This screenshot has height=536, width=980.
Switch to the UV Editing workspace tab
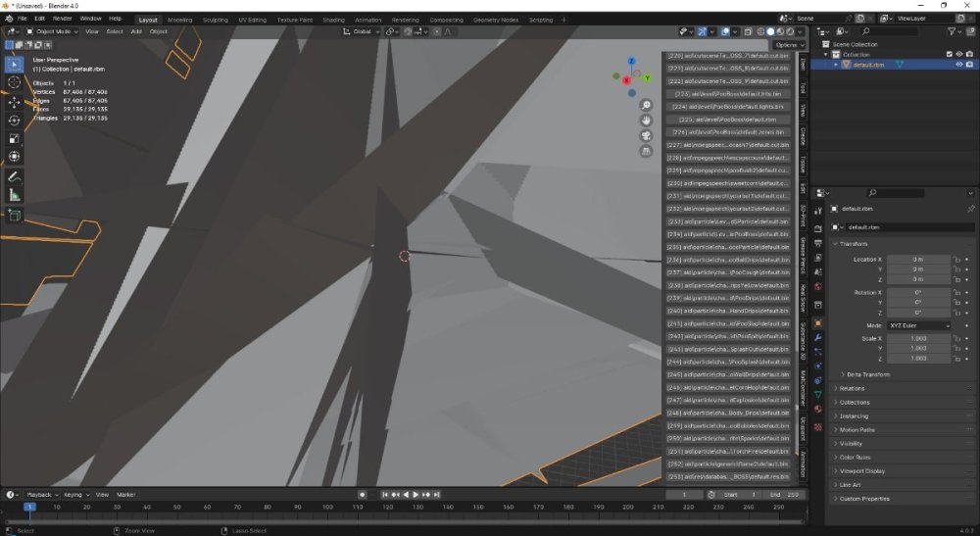[253, 20]
